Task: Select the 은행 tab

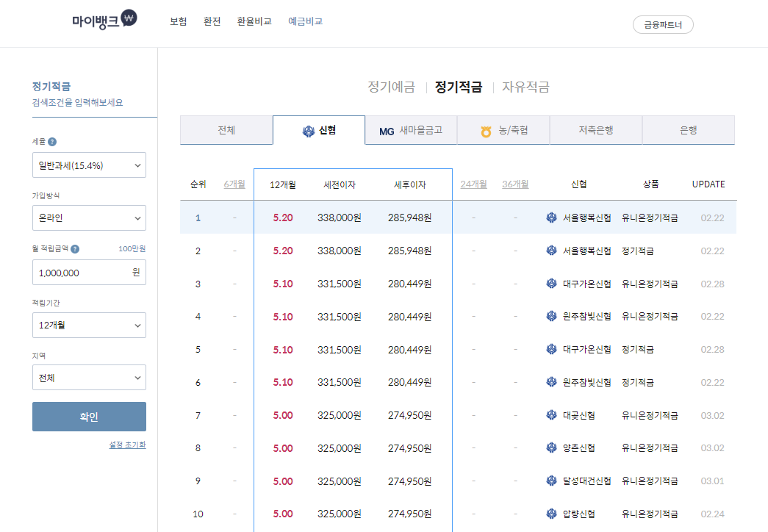Action: 689,130
